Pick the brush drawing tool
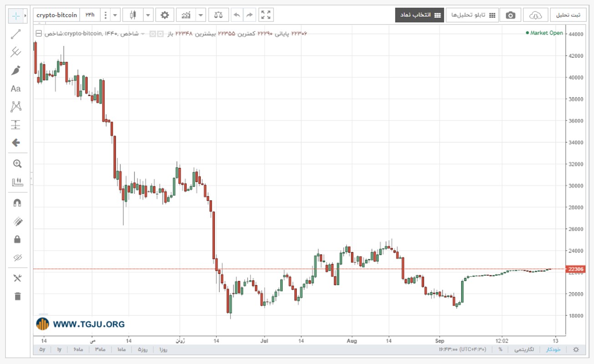The image size is (594, 364). click(x=16, y=71)
